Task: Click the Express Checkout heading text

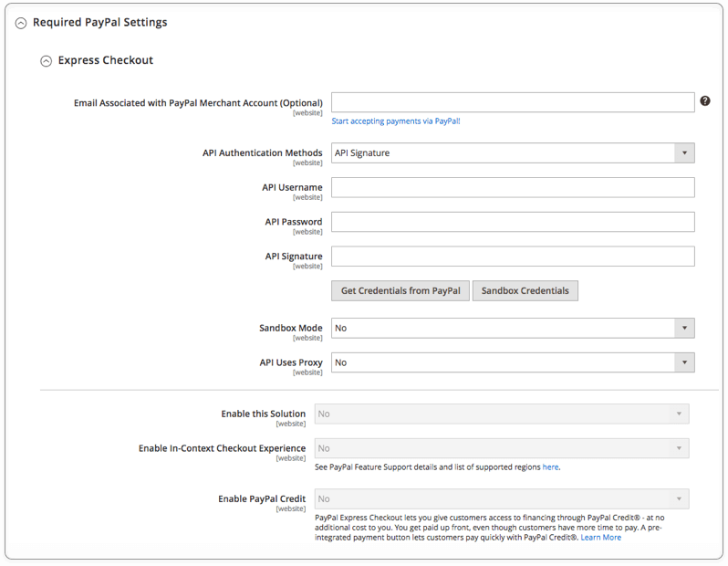Action: pos(106,60)
